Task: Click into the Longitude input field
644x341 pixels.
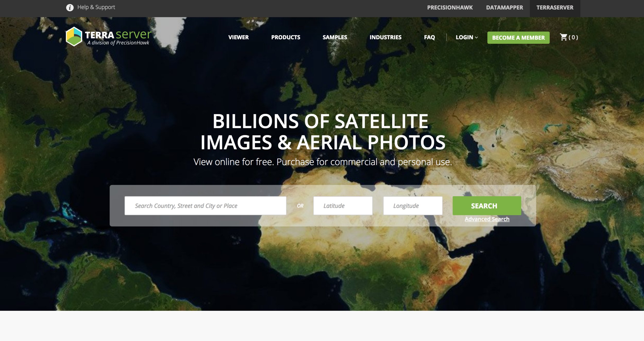Action: click(412, 206)
